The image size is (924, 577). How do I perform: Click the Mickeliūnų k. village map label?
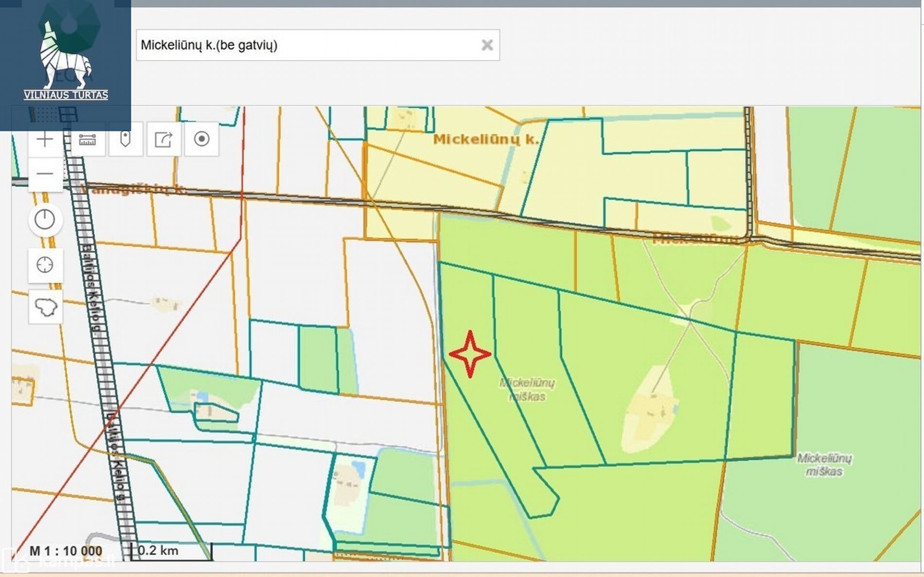pyautogui.click(x=485, y=140)
